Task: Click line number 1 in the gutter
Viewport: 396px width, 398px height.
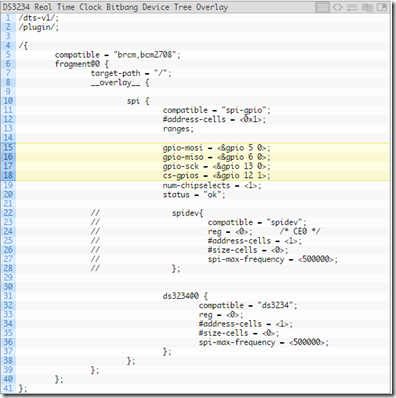Action: pyautogui.click(x=8, y=18)
